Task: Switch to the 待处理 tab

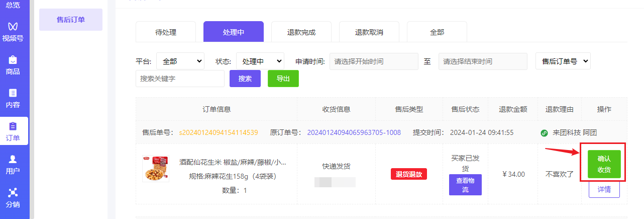Action: coord(166,32)
